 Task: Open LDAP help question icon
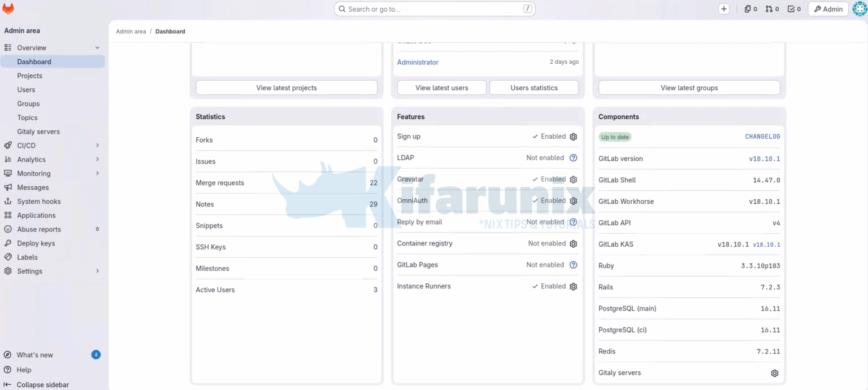[x=573, y=158]
